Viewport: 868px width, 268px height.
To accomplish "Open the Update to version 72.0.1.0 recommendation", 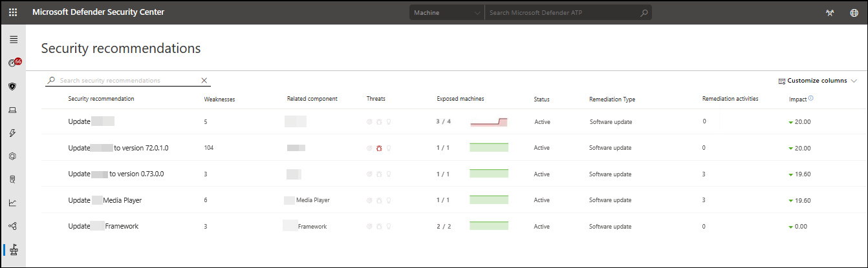I will 118,148.
